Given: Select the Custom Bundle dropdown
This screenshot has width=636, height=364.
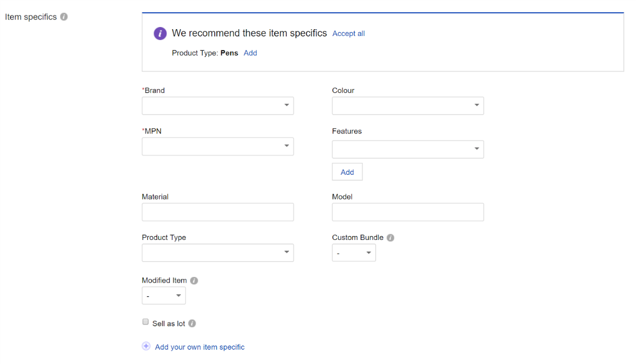Looking at the screenshot, I should coord(354,253).
